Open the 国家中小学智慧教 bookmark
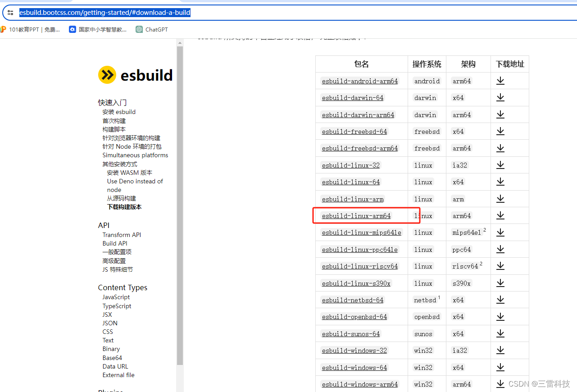This screenshot has width=577, height=392. 97,29
